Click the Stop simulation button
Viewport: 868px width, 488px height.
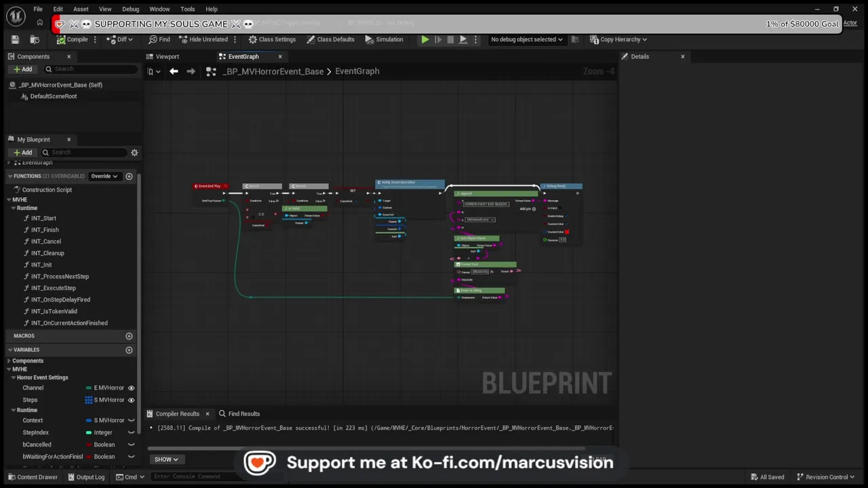pos(450,39)
